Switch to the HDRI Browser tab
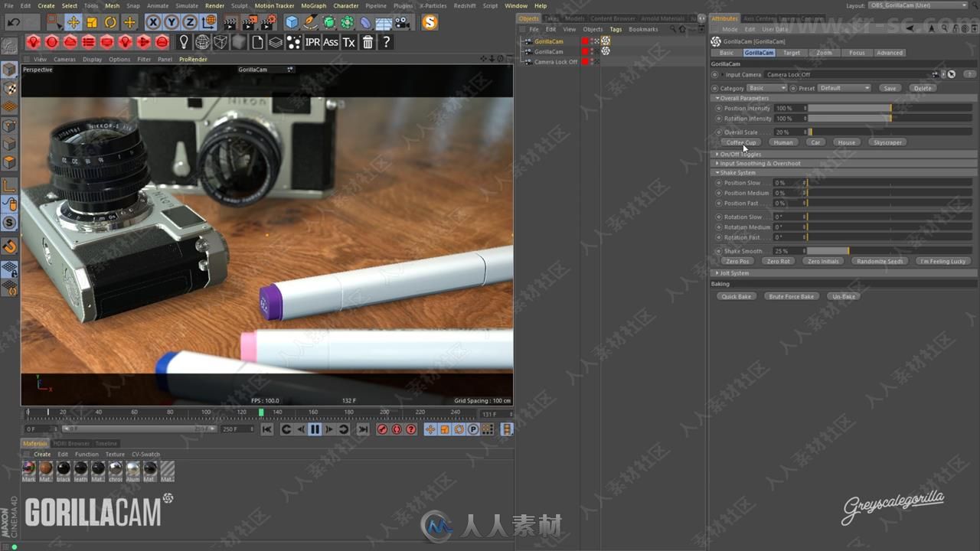This screenshot has width=980, height=551. 72,443
